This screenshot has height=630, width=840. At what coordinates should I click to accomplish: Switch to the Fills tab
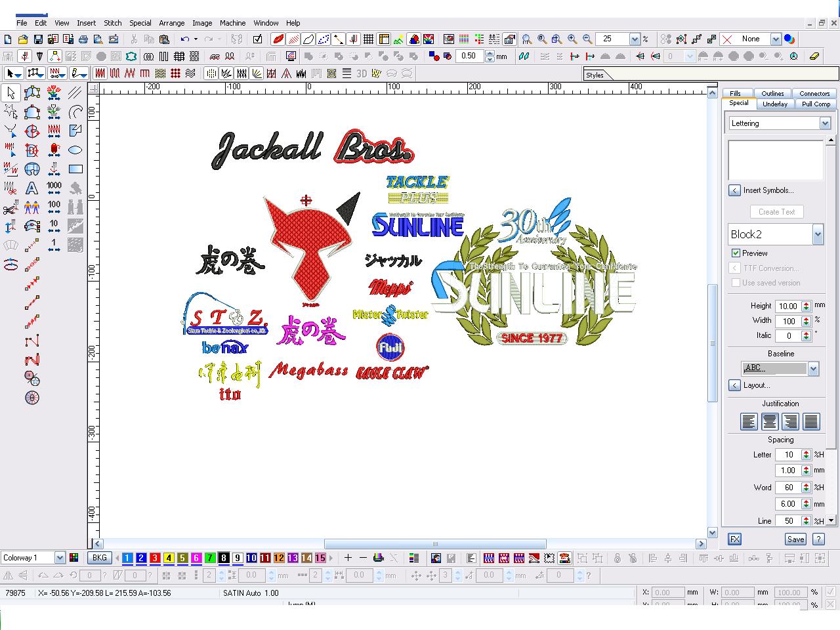736,93
